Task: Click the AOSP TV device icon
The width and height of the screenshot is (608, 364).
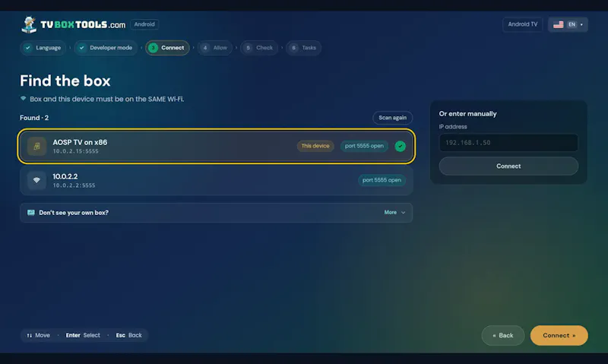Action: click(x=36, y=146)
